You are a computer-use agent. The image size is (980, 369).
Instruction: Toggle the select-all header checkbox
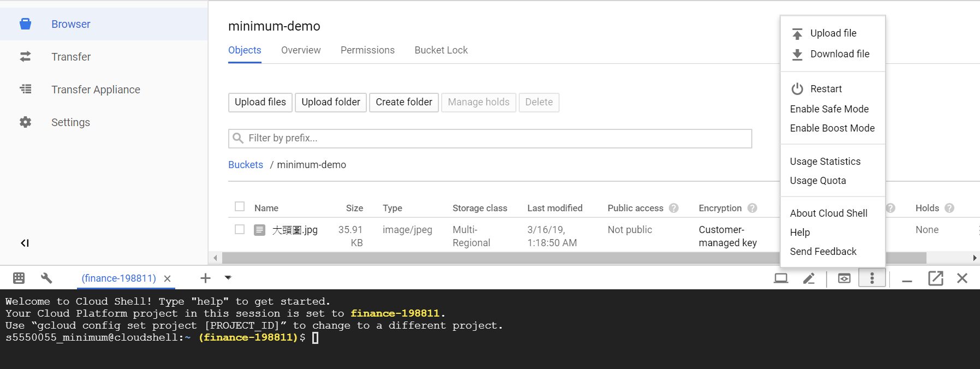point(240,206)
